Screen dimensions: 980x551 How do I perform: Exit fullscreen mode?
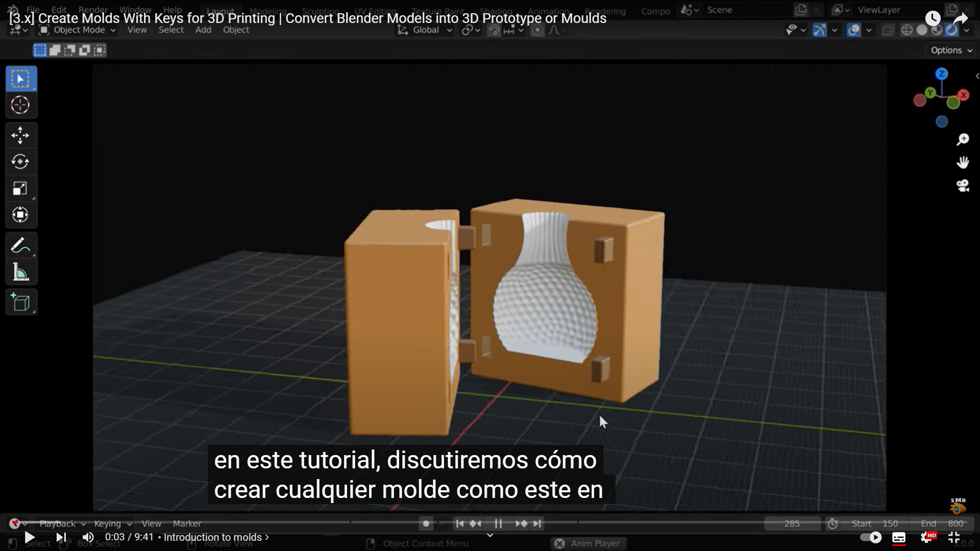click(x=954, y=537)
